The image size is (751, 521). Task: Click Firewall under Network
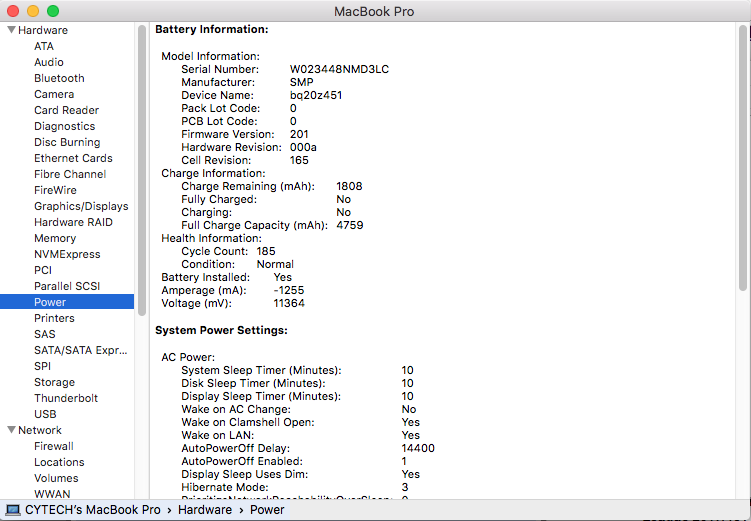[x=54, y=446]
